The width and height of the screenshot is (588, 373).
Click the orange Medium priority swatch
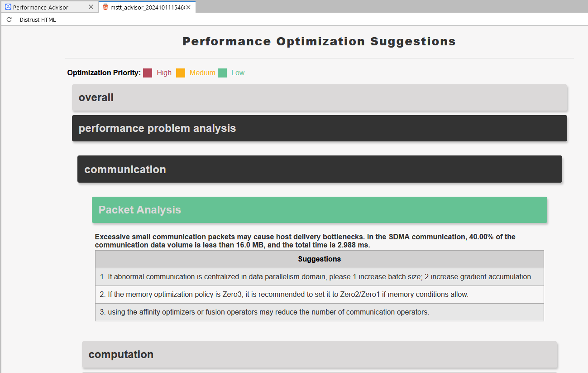181,73
